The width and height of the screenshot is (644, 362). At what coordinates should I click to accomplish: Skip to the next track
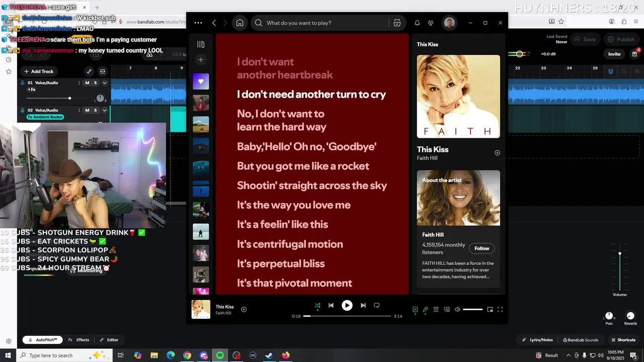[363, 305]
